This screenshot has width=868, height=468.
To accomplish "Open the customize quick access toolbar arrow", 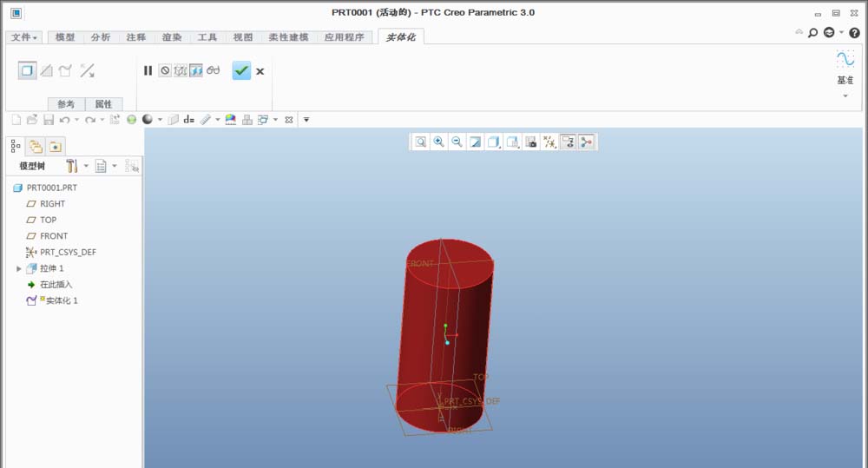I will pyautogui.click(x=306, y=120).
